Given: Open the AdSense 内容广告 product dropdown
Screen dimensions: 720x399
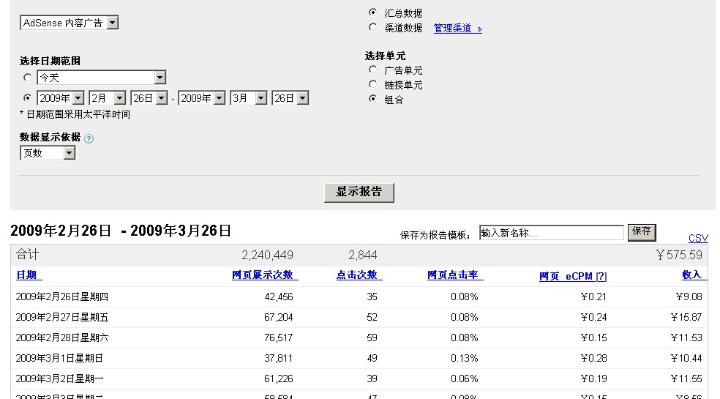Looking at the screenshot, I should [69, 22].
